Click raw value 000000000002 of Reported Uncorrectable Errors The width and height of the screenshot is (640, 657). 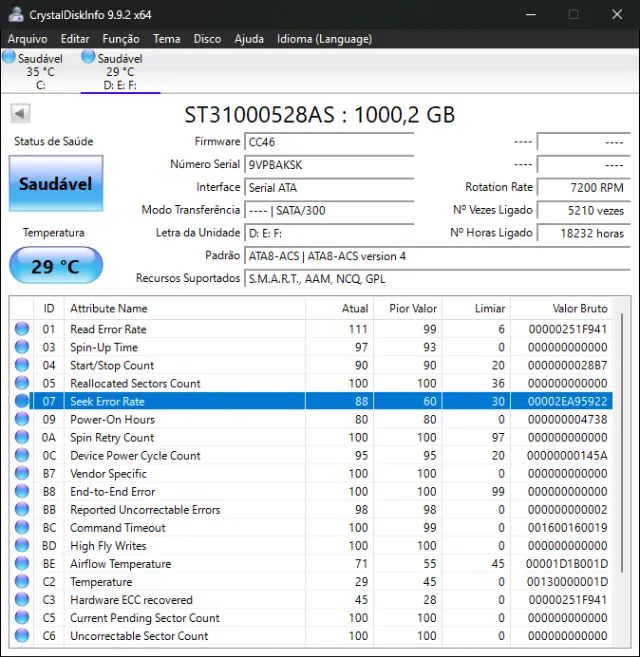pyautogui.click(x=567, y=510)
